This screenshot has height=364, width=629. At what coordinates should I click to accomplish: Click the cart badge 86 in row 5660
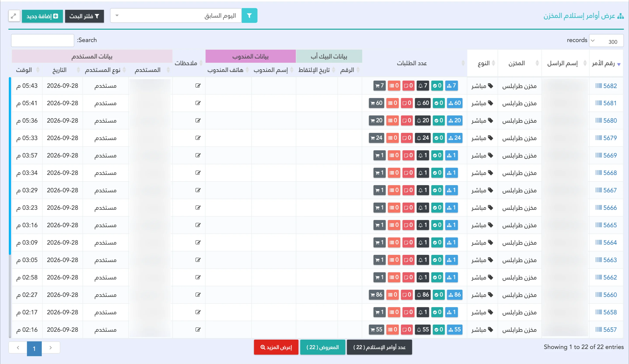pyautogui.click(x=376, y=295)
